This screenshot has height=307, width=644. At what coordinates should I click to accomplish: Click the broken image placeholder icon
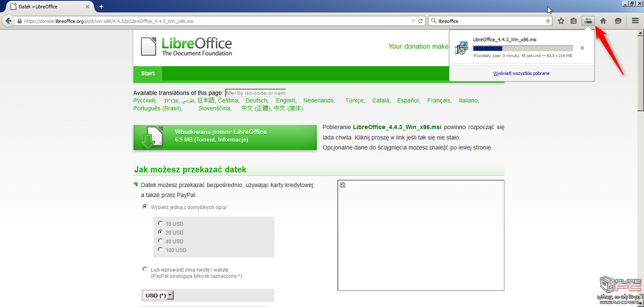click(343, 185)
